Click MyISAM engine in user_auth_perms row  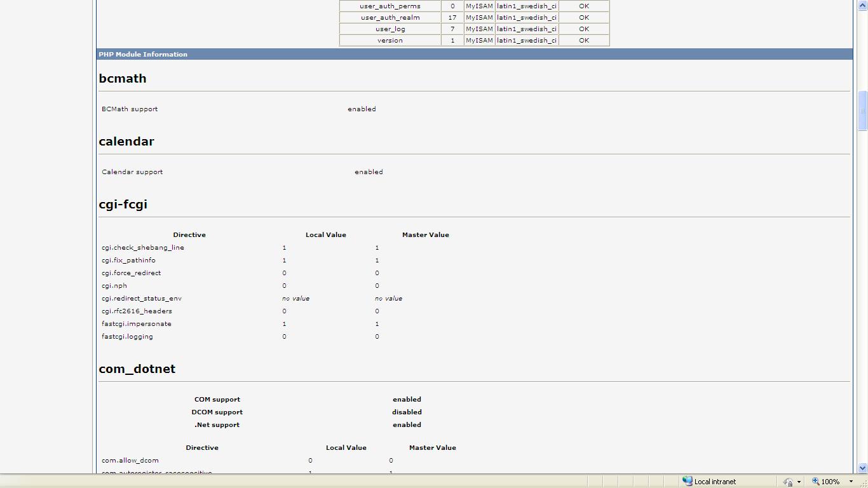pos(479,6)
